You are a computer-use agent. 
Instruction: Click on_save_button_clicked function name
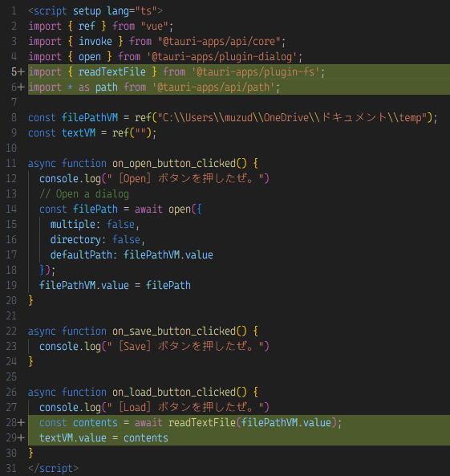174,332
